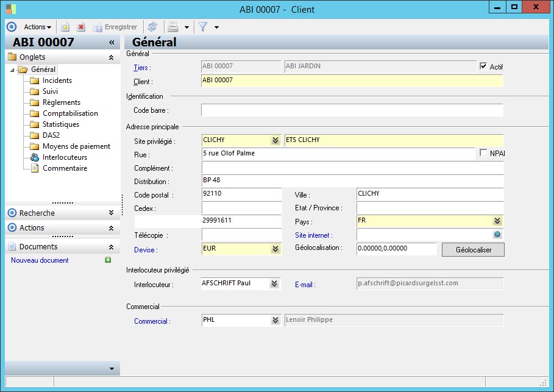This screenshot has height=392, width=554.
Task: Open the Site privilégié dropdown
Action: [x=275, y=140]
